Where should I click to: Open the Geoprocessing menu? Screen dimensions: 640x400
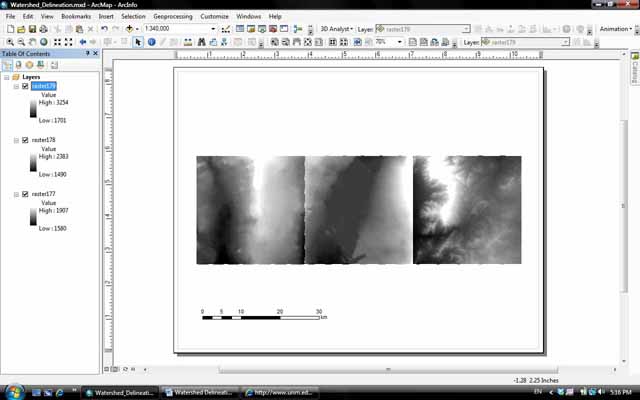tap(173, 17)
